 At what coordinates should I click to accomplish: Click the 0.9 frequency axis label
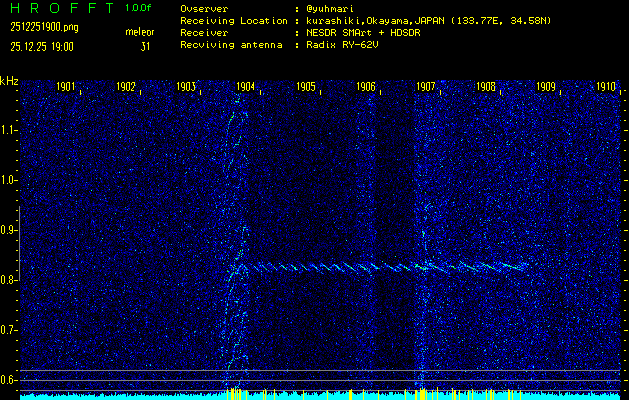[x=7, y=230]
